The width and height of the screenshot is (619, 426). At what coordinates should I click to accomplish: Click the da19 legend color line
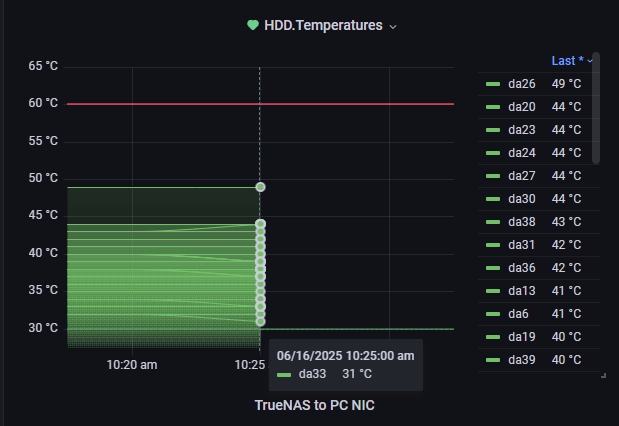click(x=493, y=337)
